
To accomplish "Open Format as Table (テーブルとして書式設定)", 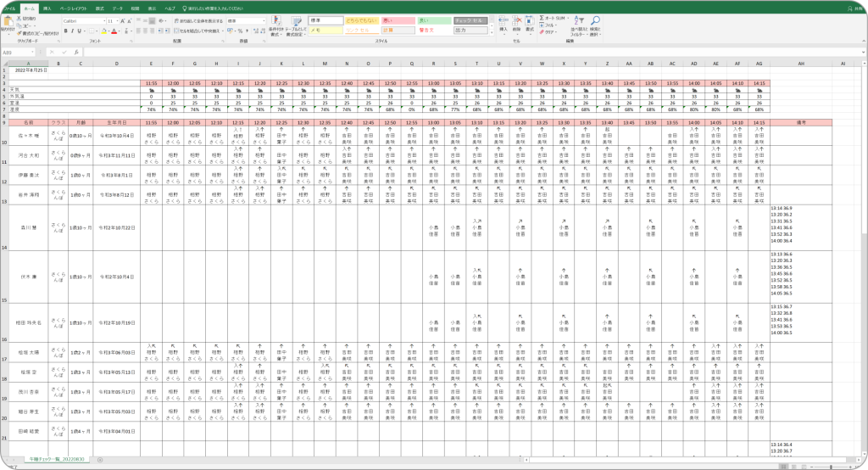I will (x=296, y=25).
